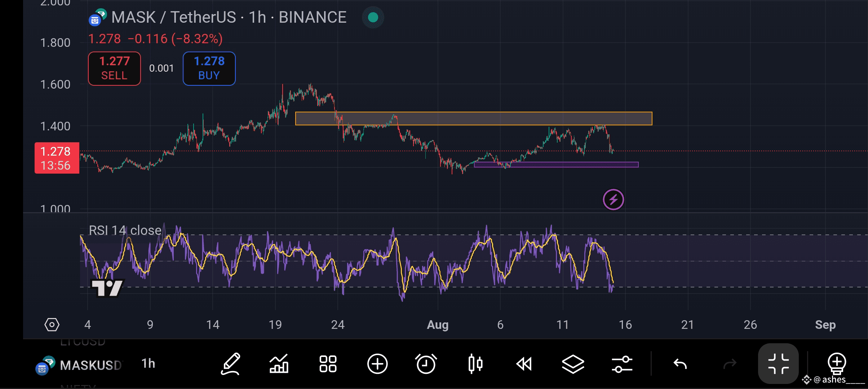
Task: Click the 0.001 spread value
Action: coord(161,68)
